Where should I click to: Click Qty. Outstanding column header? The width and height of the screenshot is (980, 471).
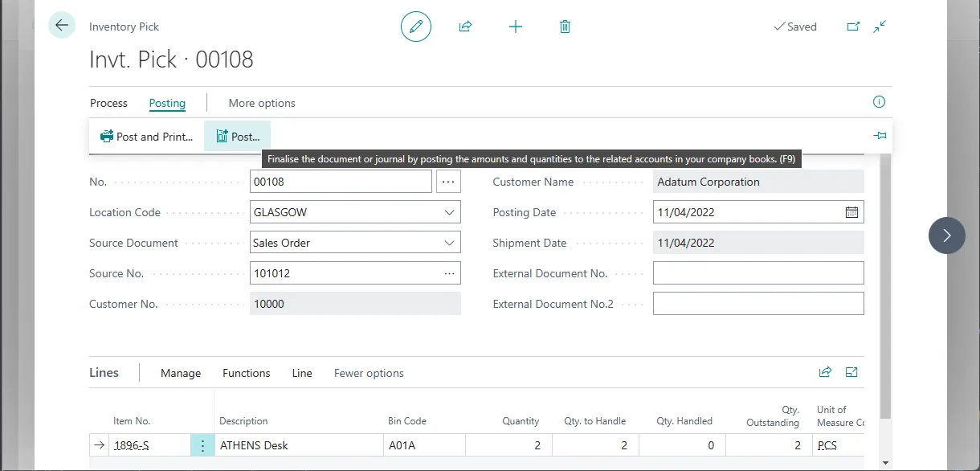pyautogui.click(x=773, y=416)
